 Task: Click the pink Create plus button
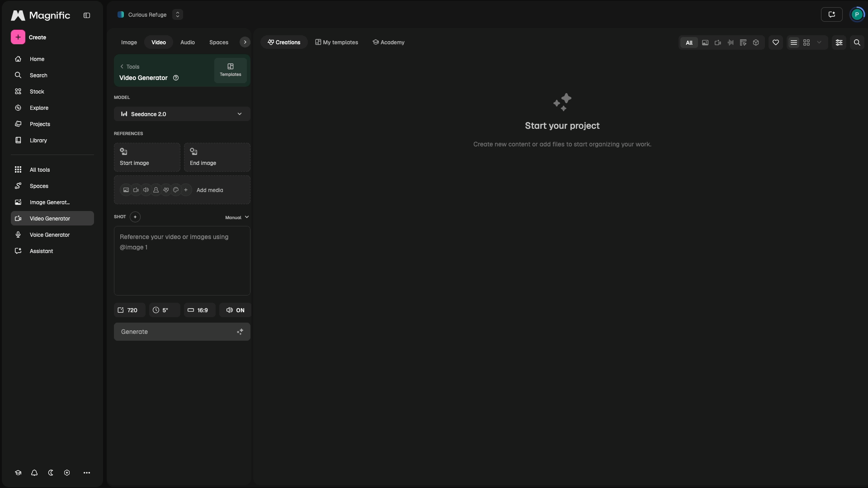[18, 37]
